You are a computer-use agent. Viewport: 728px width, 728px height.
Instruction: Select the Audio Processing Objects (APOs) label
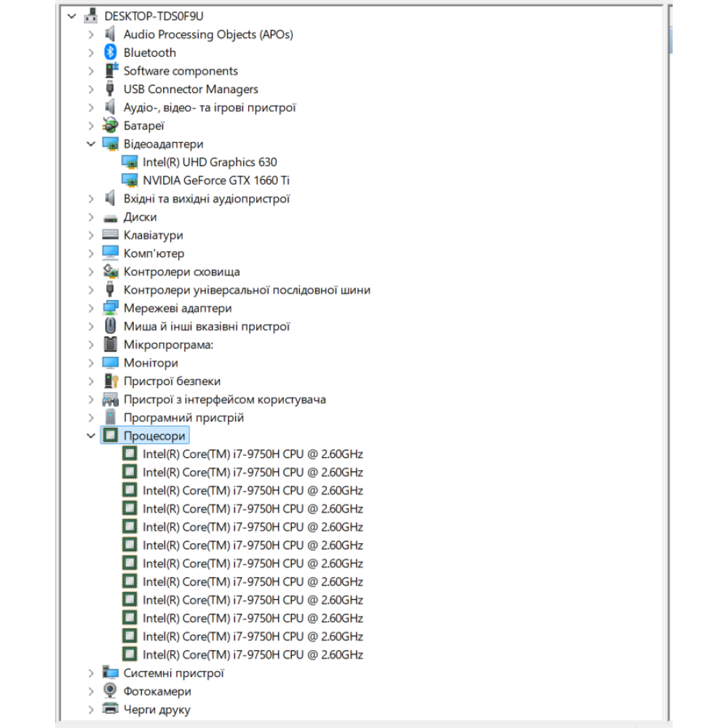(x=208, y=34)
